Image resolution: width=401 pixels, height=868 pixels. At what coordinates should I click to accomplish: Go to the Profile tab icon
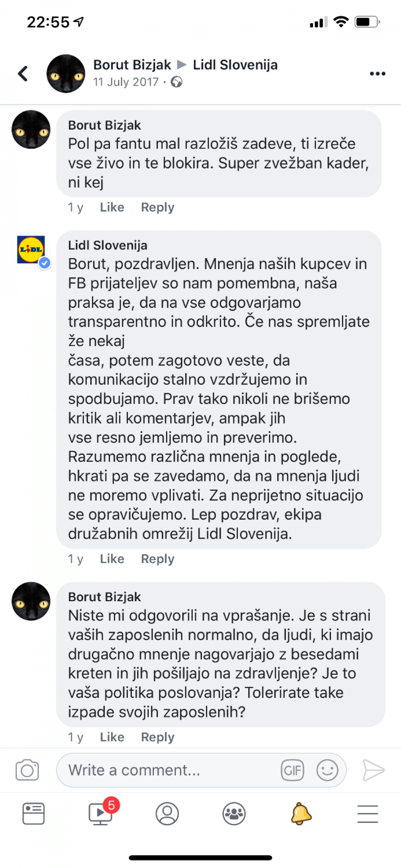click(x=167, y=814)
